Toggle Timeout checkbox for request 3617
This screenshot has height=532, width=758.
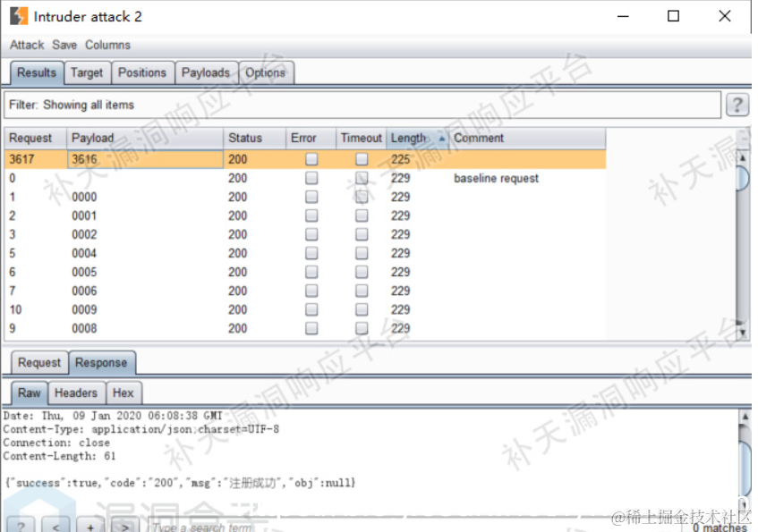click(x=362, y=159)
